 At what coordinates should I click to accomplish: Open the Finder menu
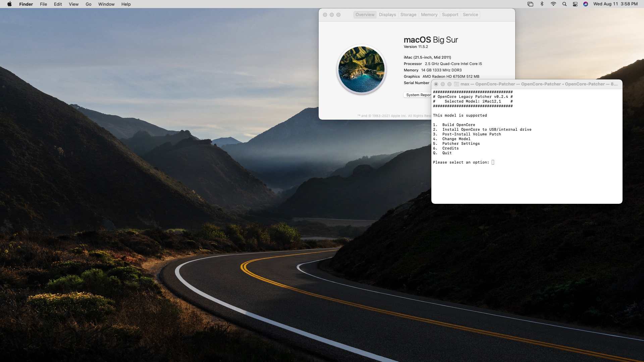pyautogui.click(x=26, y=4)
